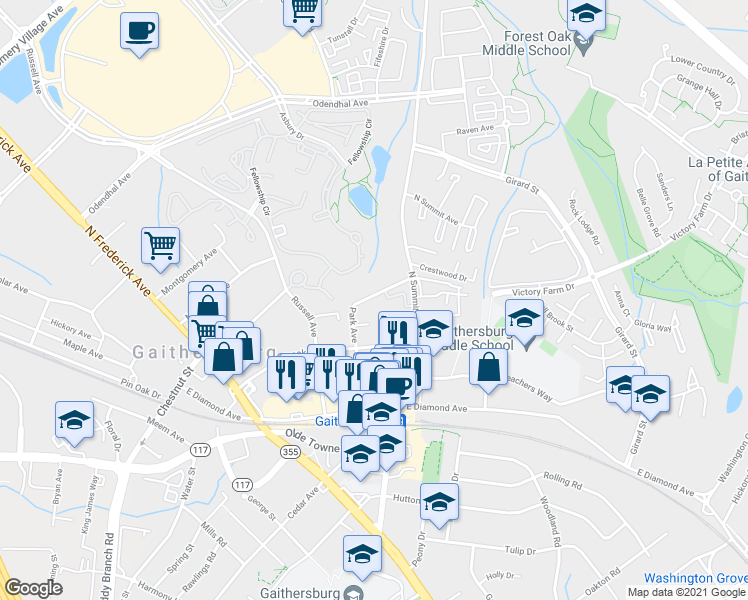Screen dimensions: 748x600
Task: Click the school marker at Gaithersburg Middle School
Action: 525,321
